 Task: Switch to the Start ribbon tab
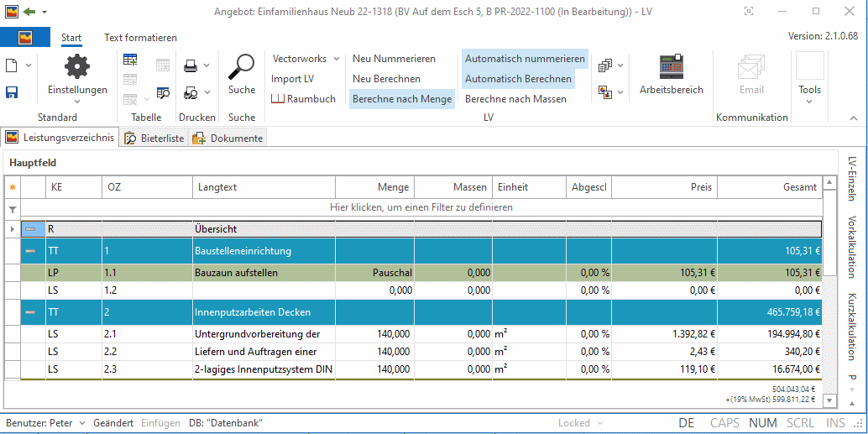coord(71,38)
